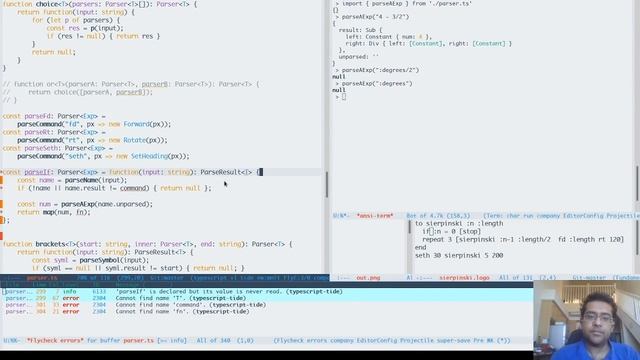The height and width of the screenshot is (360, 640).
Task: Click the terminal prompt cursor in ansi-term
Action: [x=344, y=97]
